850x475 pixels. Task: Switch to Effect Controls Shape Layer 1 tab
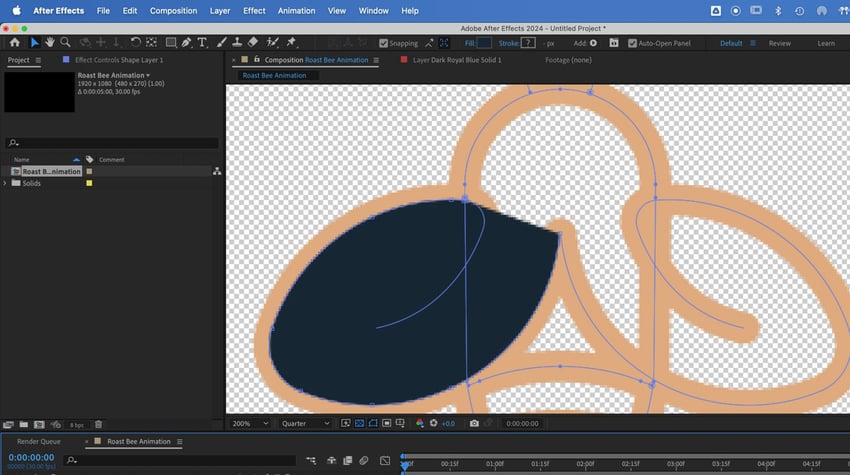(119, 60)
